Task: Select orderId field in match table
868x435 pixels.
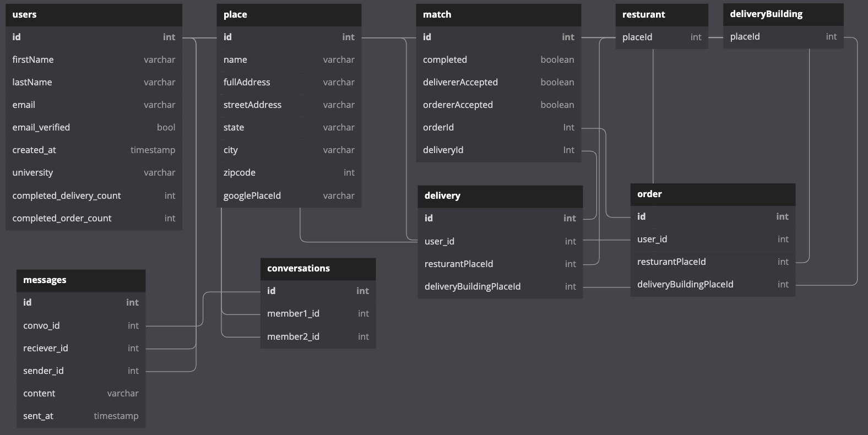Action: (x=498, y=127)
